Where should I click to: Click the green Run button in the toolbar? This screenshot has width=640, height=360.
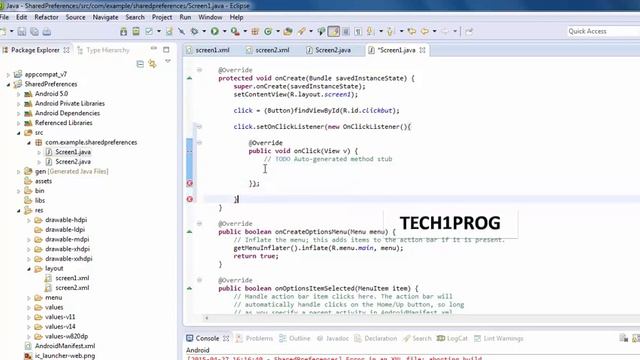pos(215,31)
